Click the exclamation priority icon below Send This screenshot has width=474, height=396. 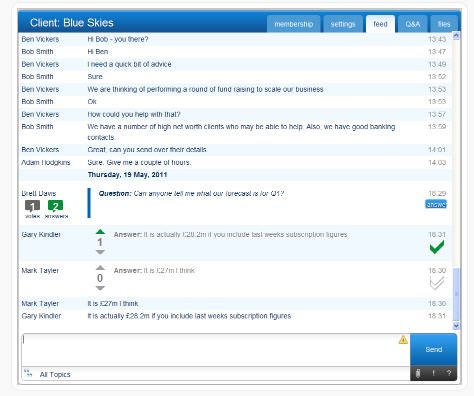click(433, 373)
